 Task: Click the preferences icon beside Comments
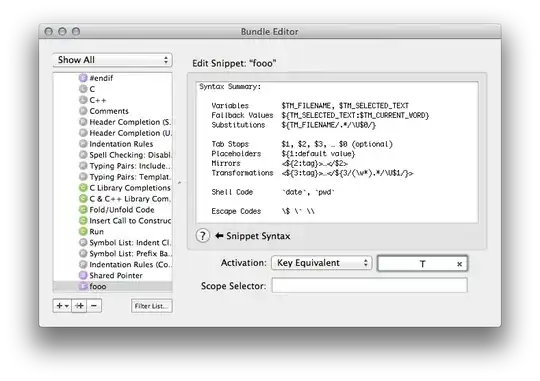point(83,111)
